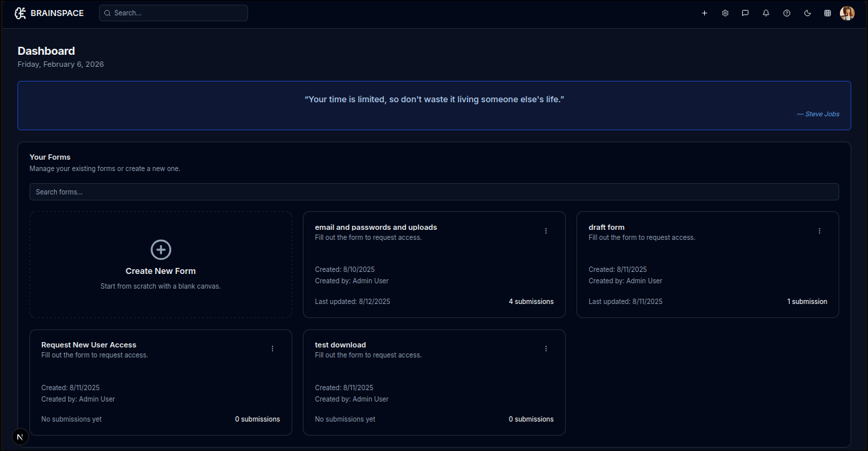The image size is (868, 451).
Task: Click the Next.js badge icon
Action: pos(20,437)
